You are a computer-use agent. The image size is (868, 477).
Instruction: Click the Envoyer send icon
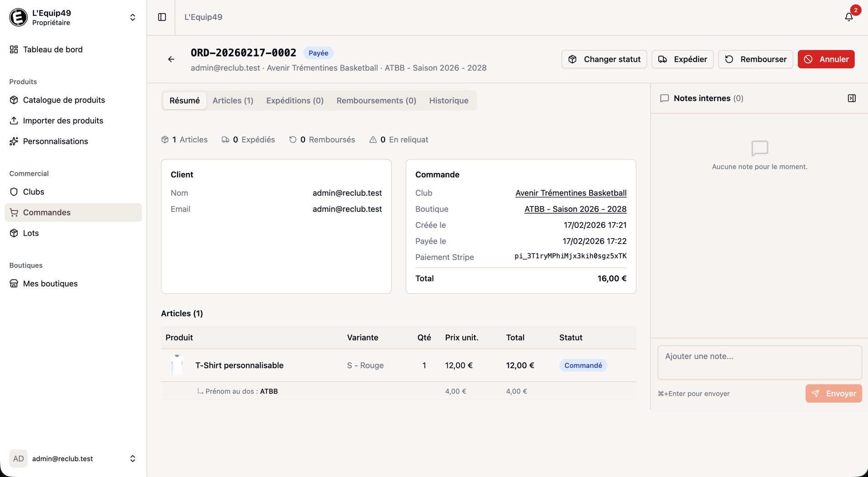(816, 393)
